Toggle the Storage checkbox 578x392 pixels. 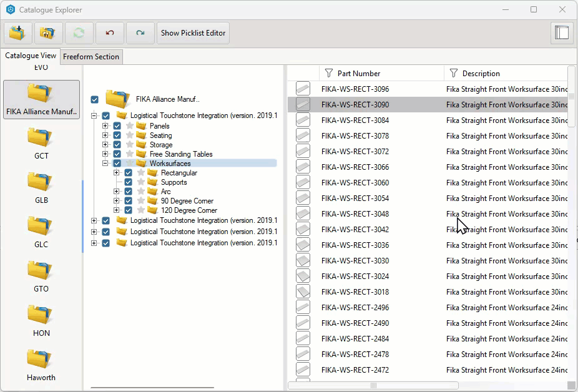tap(117, 145)
